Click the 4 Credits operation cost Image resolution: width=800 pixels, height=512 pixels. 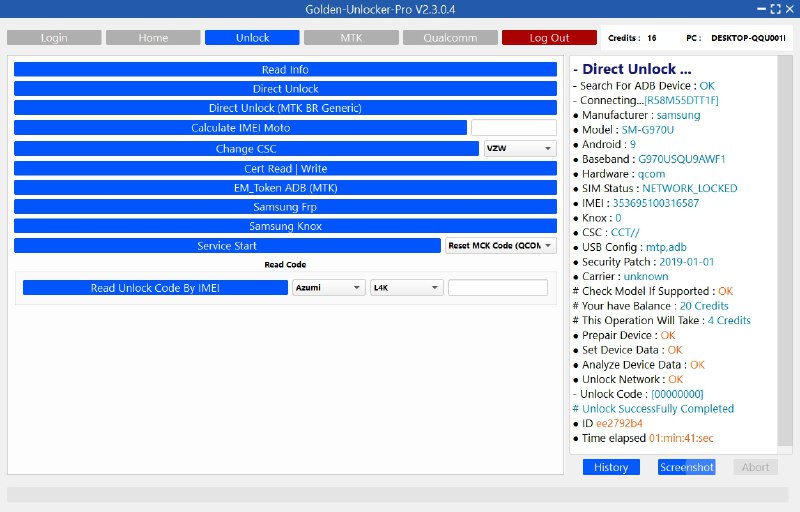729,320
